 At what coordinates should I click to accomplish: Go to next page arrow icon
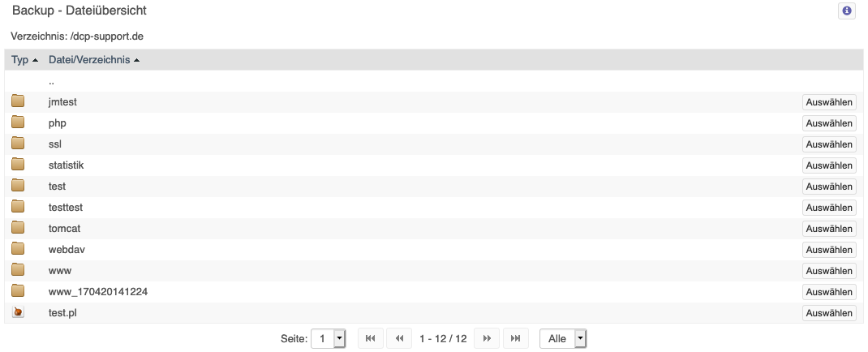click(x=488, y=338)
